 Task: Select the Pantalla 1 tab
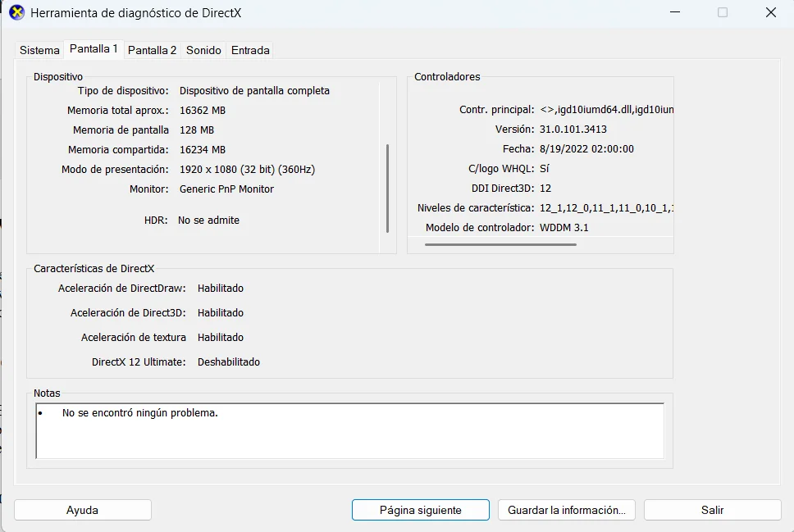[x=94, y=49]
